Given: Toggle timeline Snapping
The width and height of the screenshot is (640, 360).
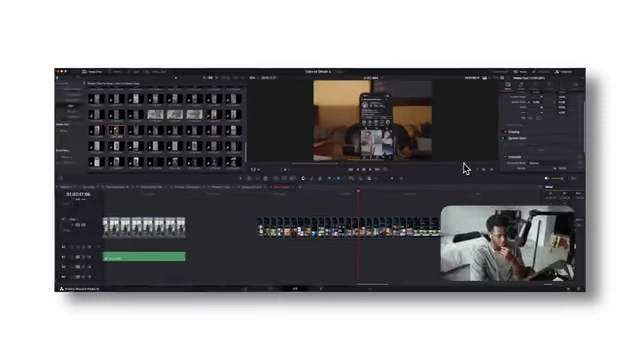Looking at the screenshot, I should [x=303, y=178].
